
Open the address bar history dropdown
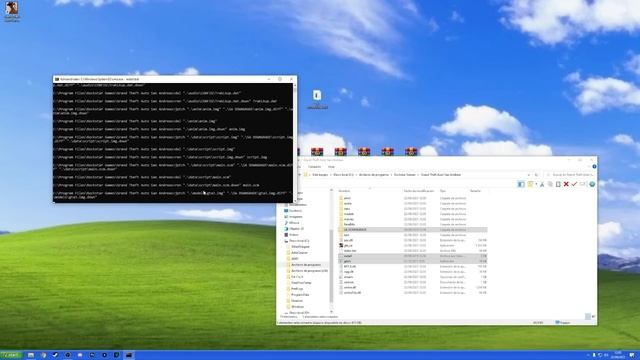pyautogui.click(x=529, y=175)
